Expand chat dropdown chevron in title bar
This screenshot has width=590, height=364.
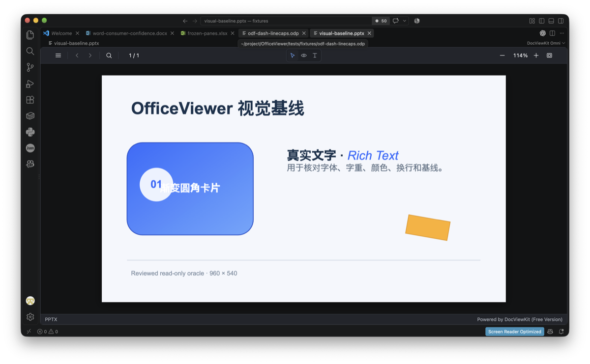click(x=405, y=21)
